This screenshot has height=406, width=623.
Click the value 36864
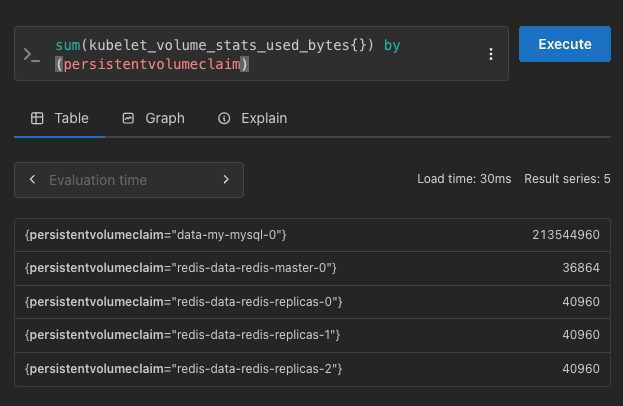581,268
